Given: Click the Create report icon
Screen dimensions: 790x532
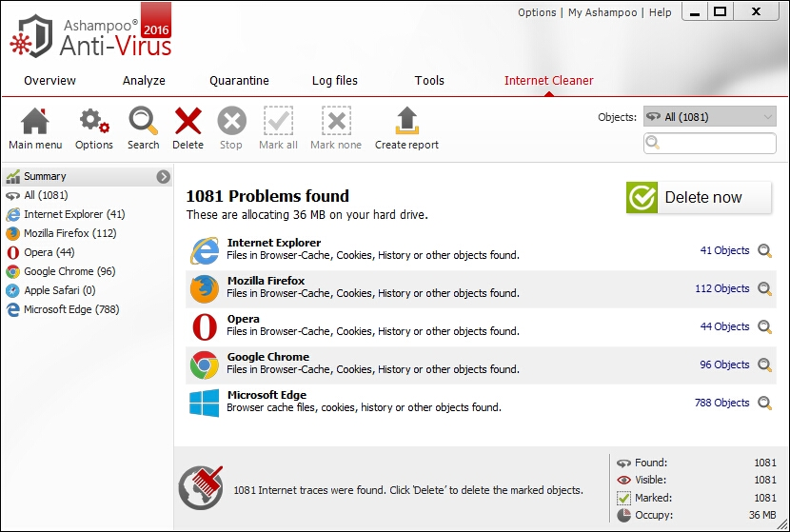Looking at the screenshot, I should (x=406, y=121).
